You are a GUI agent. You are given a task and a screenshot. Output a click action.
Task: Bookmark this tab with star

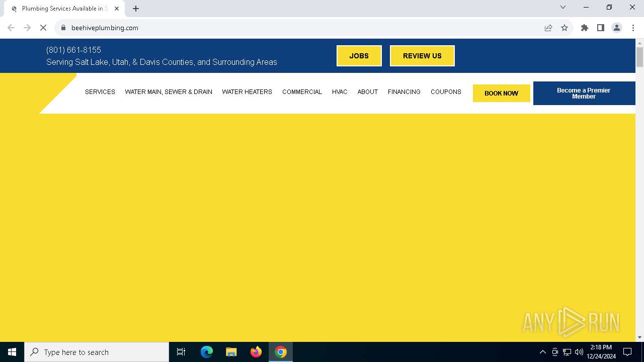pos(565,28)
